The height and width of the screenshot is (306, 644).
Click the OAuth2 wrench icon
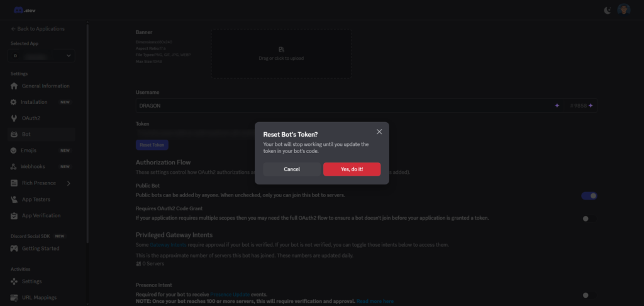point(14,118)
